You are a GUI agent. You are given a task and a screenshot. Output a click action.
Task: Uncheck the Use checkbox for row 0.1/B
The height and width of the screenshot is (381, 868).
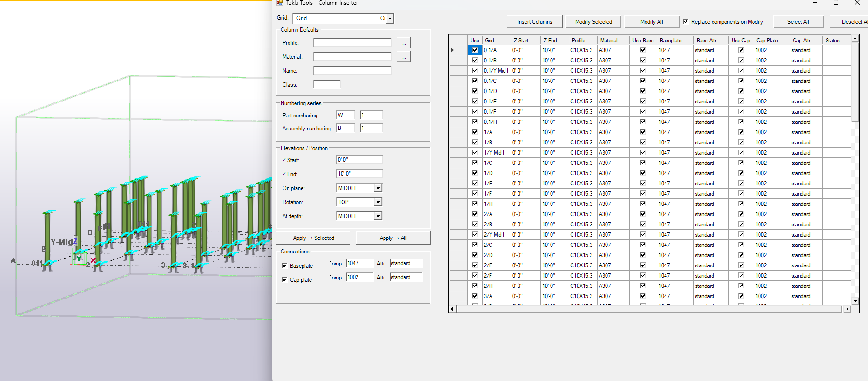click(x=475, y=61)
